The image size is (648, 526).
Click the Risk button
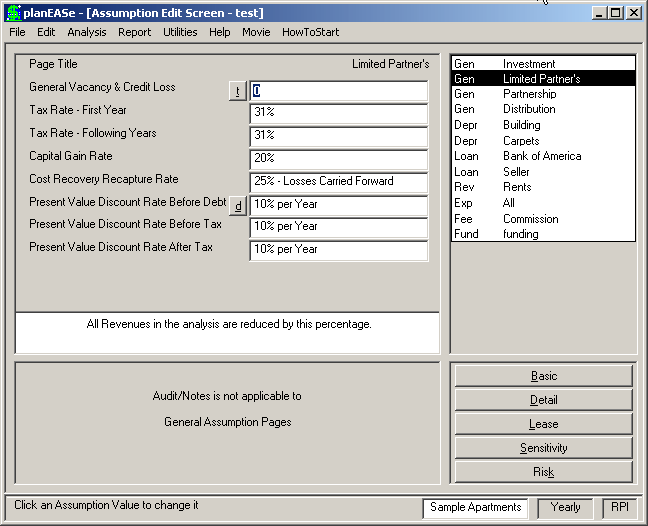point(543,472)
